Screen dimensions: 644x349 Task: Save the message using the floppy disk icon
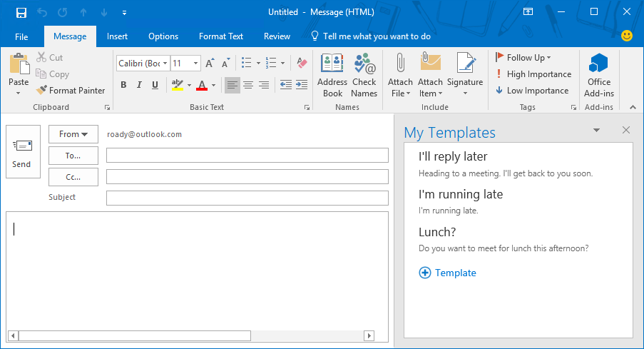[x=21, y=12]
